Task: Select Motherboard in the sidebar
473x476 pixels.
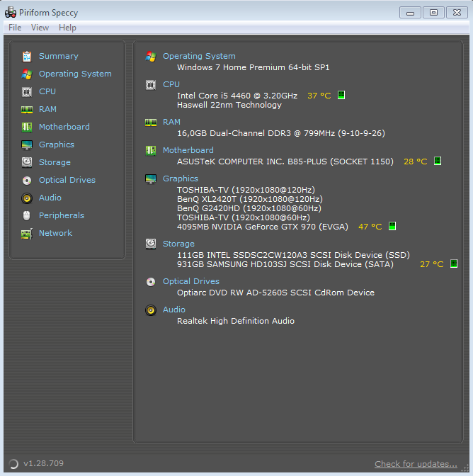Action: [x=64, y=127]
